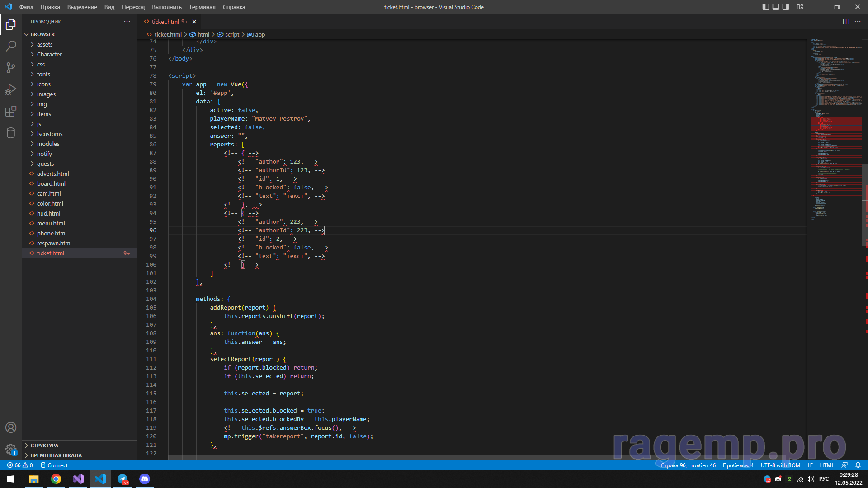Open the Extensions view

(x=11, y=111)
